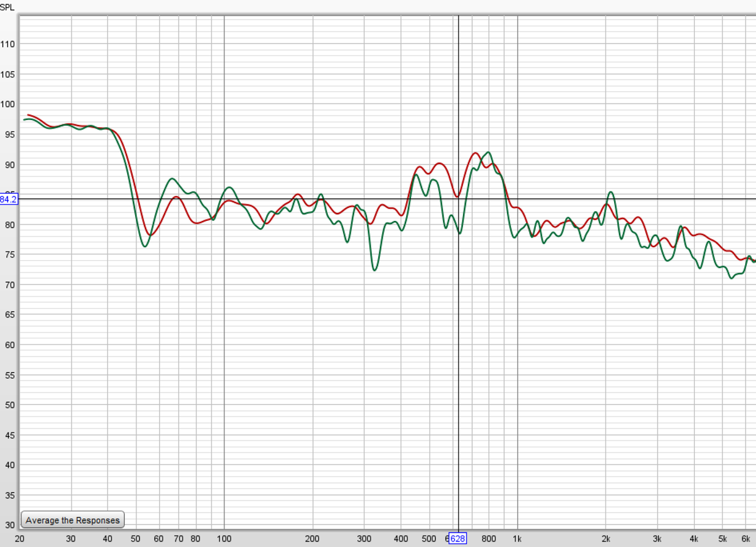Select the green trace's peak near 800 Hz
Screen dimensions: 756x547
pyautogui.click(x=487, y=152)
